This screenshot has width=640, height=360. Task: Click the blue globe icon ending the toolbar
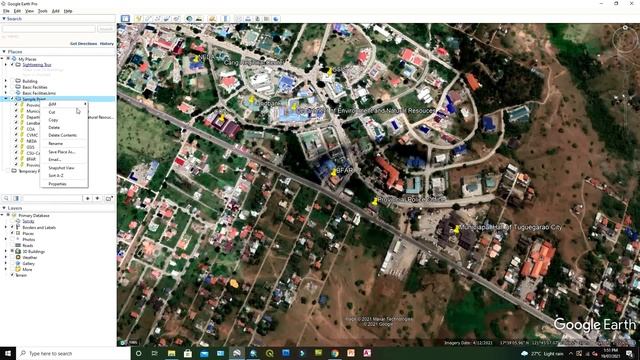[276, 19]
